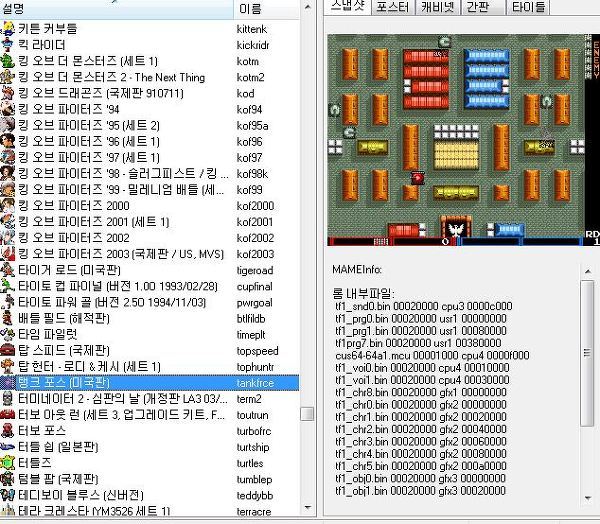Viewport: 600px width, 524px height.
Task: Click the icon beside 타이토 파워 골
Action: (x=8, y=302)
